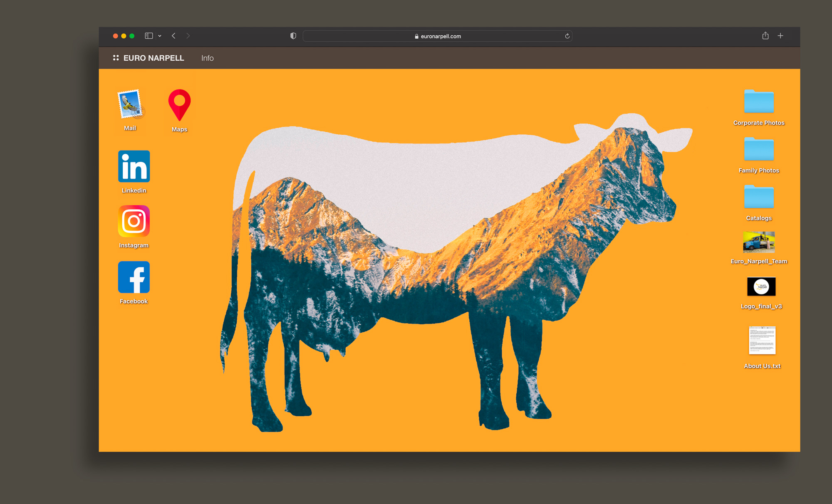Open a new tab with plus

click(780, 36)
